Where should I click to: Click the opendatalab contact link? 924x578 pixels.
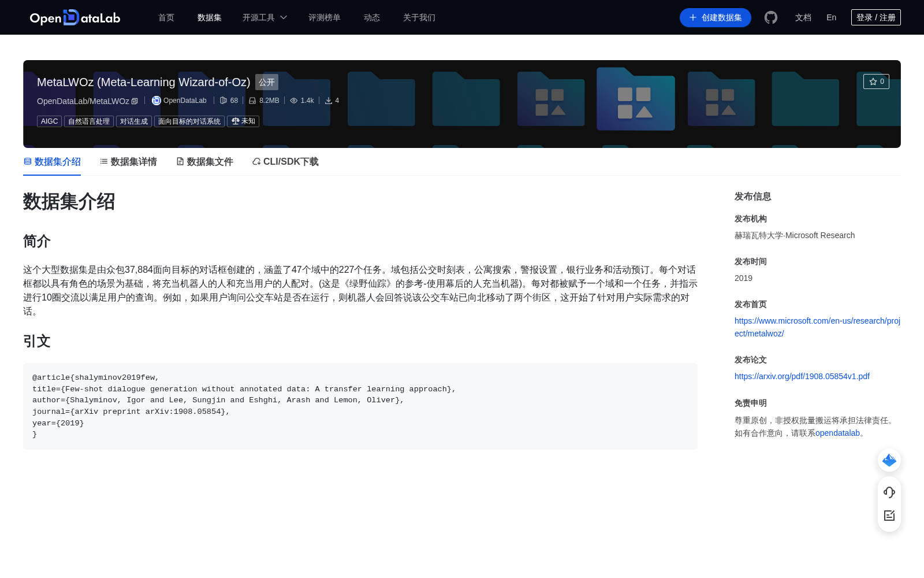point(837,433)
